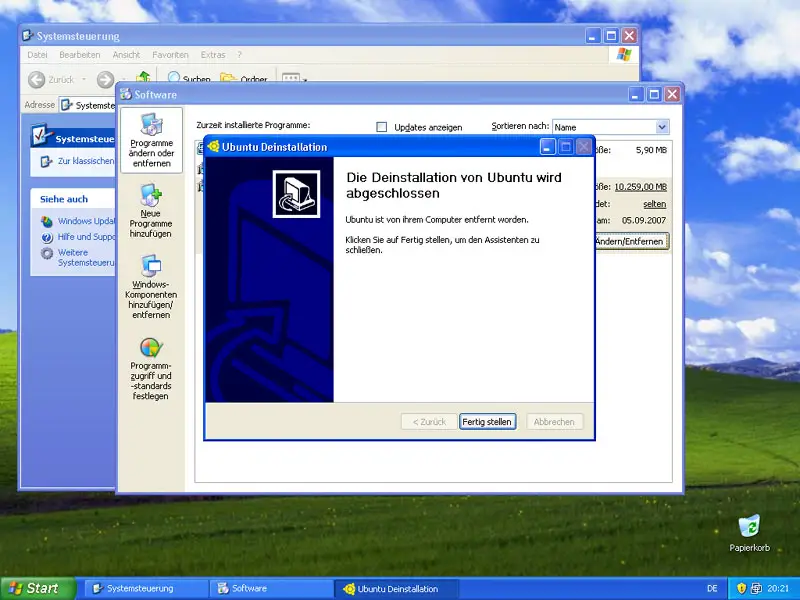Switch to Software on the taskbar

click(x=270, y=589)
